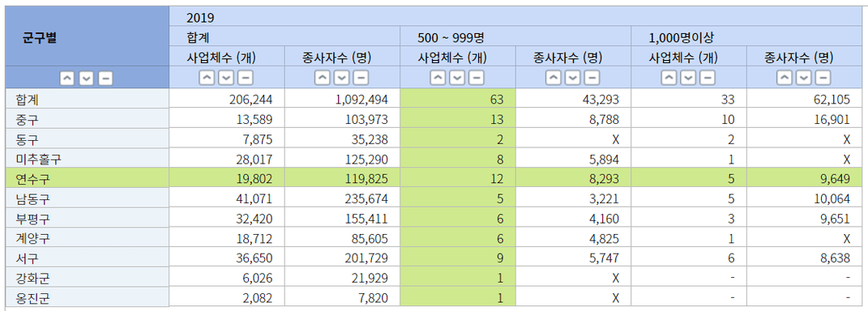Clear sort on 합계 사업체수 column
Viewport: 868px width, 311px height.
click(x=246, y=78)
